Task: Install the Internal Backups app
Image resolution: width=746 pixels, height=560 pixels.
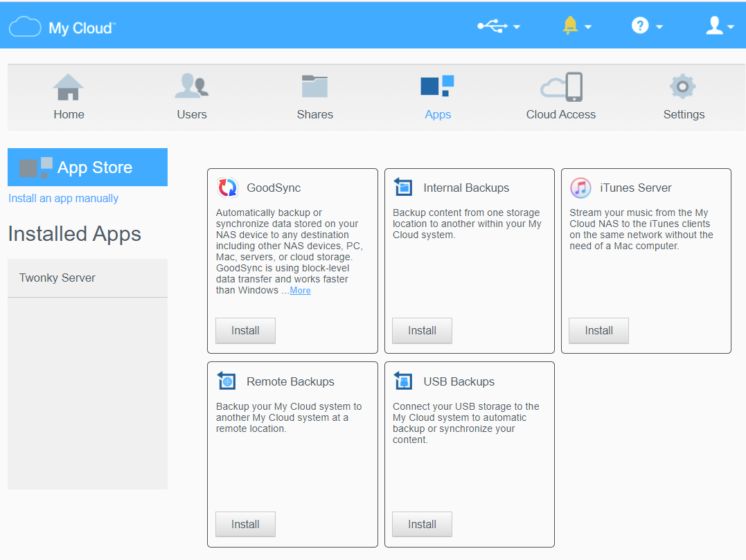Action: [x=422, y=330]
